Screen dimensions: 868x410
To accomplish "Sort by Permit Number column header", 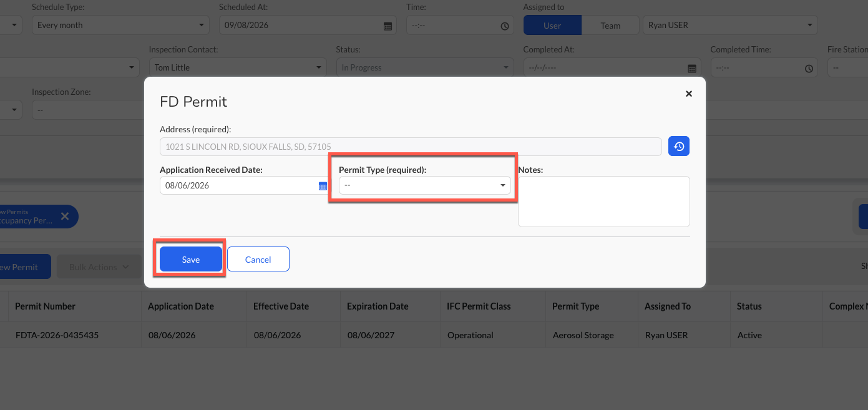I will coord(45,306).
